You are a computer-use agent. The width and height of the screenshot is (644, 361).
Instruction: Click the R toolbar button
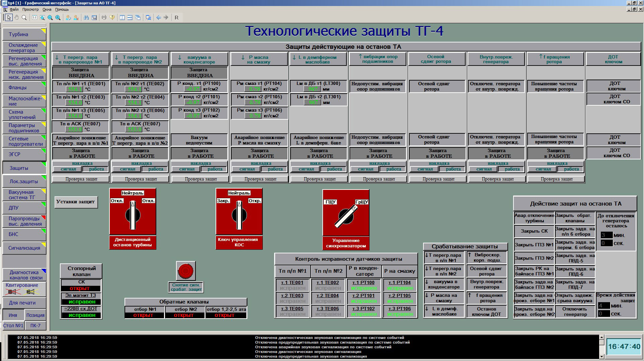[x=176, y=17]
